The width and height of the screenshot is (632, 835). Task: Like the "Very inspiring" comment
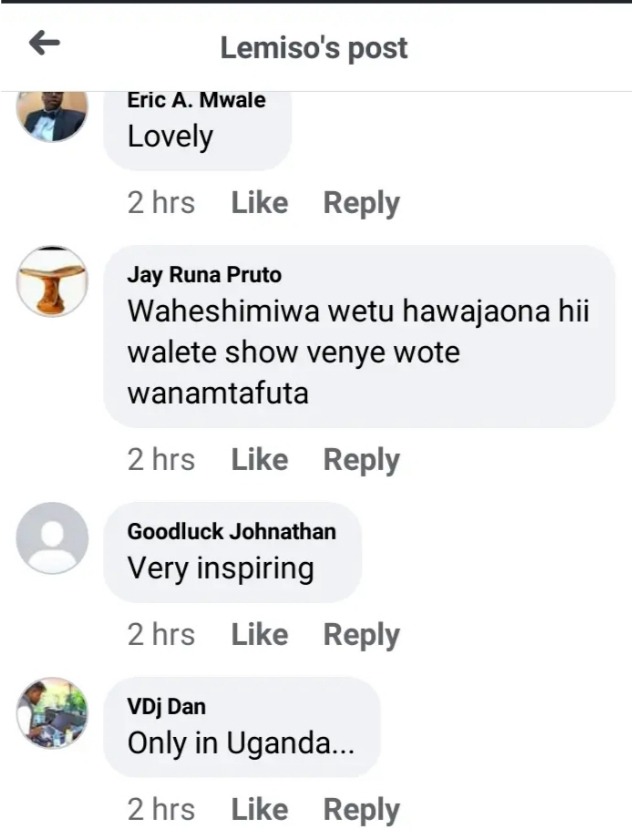click(259, 635)
